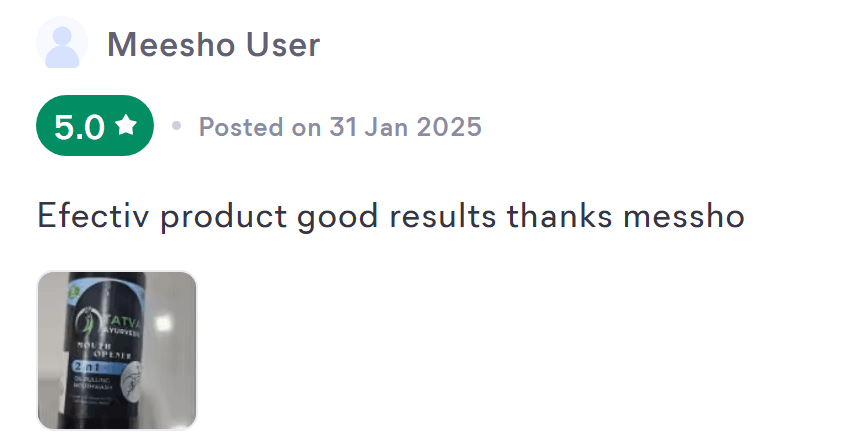The image size is (857, 443).
Task: Click the Meesho User avatar icon
Action: click(x=63, y=43)
